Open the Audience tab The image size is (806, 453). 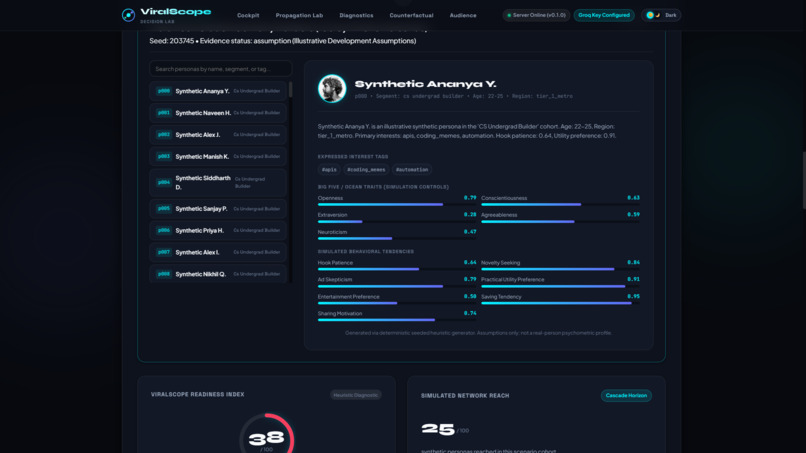[463, 15]
